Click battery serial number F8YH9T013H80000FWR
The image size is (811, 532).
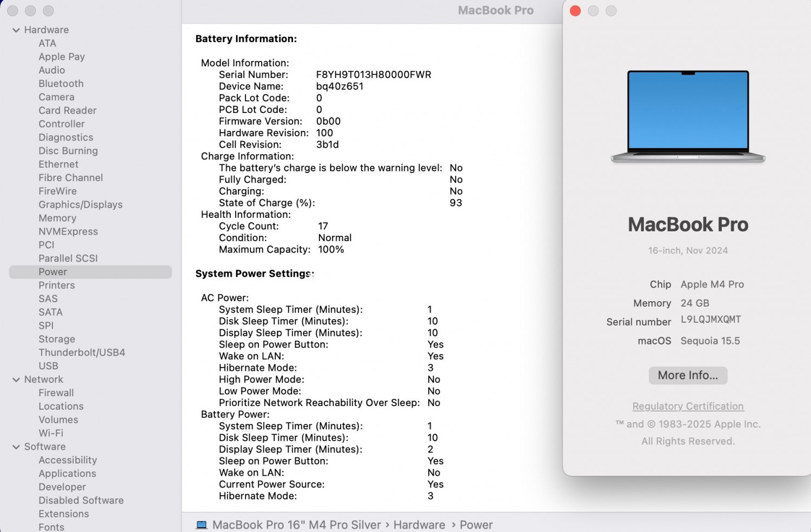(x=374, y=75)
